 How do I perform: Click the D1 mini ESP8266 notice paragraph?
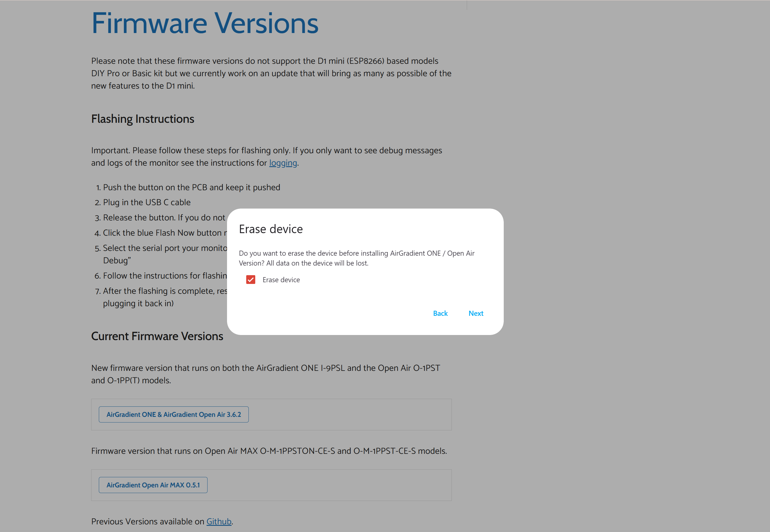tap(271, 73)
